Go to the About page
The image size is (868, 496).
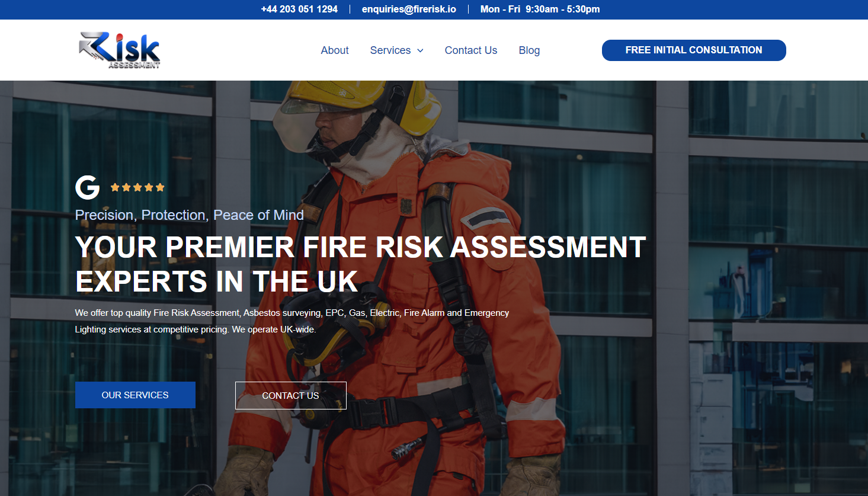point(334,50)
